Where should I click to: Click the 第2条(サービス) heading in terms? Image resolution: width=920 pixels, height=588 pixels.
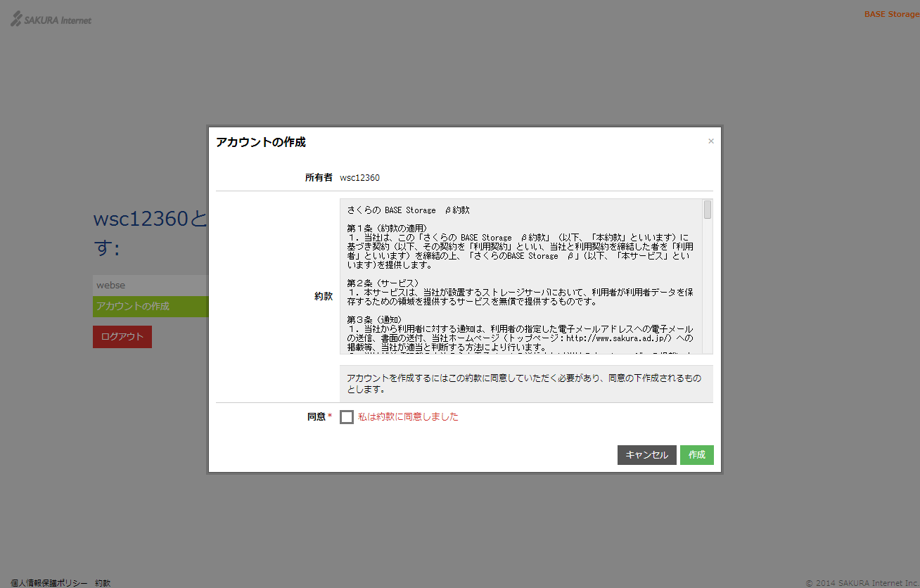tap(383, 283)
